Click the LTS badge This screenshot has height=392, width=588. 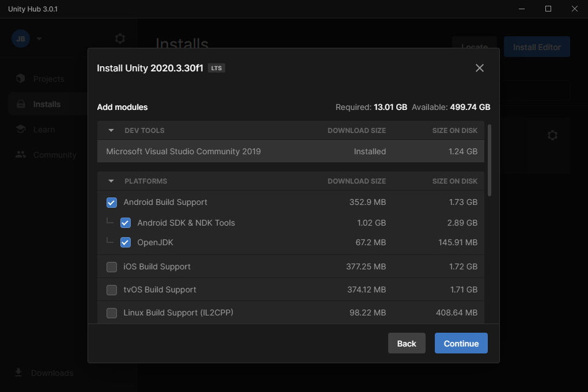coord(217,68)
